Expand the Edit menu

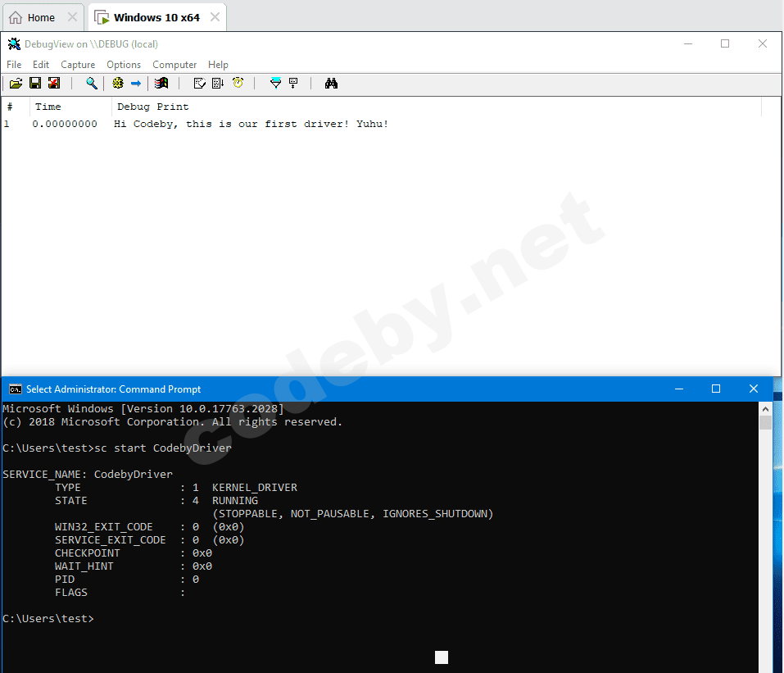pos(41,65)
